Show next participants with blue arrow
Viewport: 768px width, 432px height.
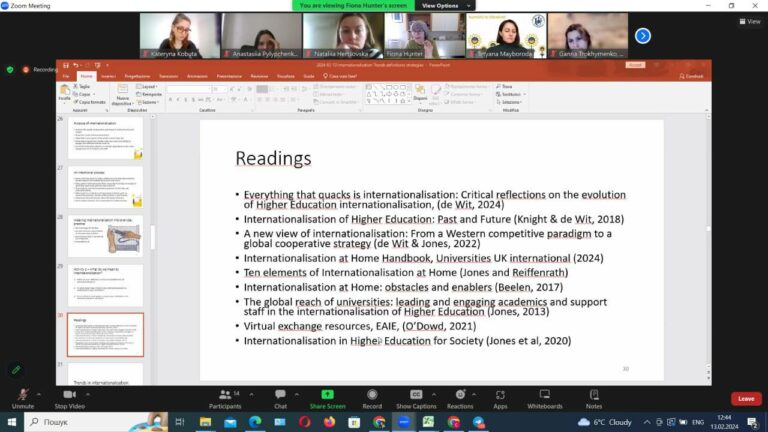tap(643, 36)
